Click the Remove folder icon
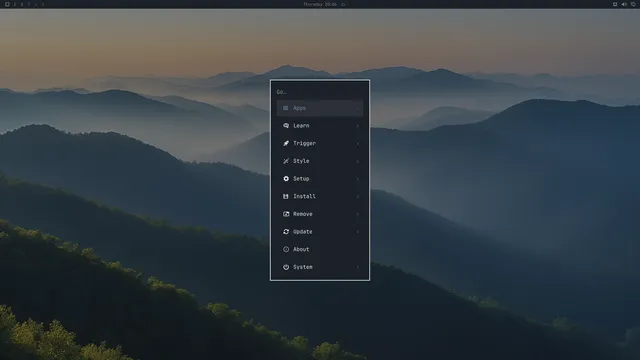The image size is (640, 360). (286, 214)
